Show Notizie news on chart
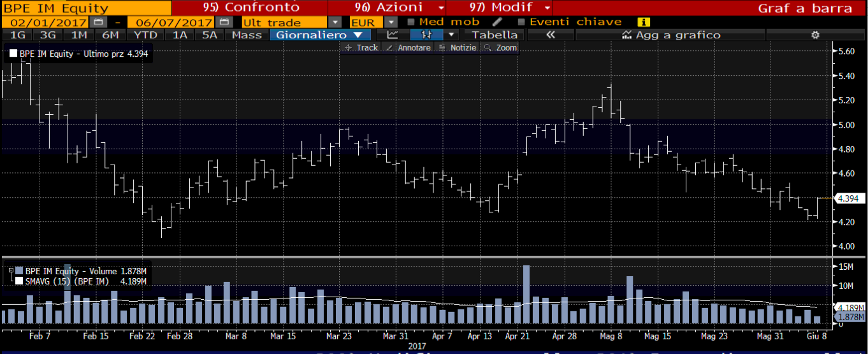This screenshot has height=354, width=868. pos(458,48)
